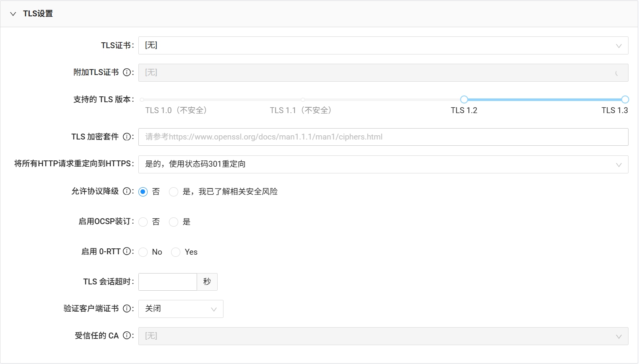Click the TLS 加密套件 input field
Screen dimensions: 639x364
coord(383,137)
